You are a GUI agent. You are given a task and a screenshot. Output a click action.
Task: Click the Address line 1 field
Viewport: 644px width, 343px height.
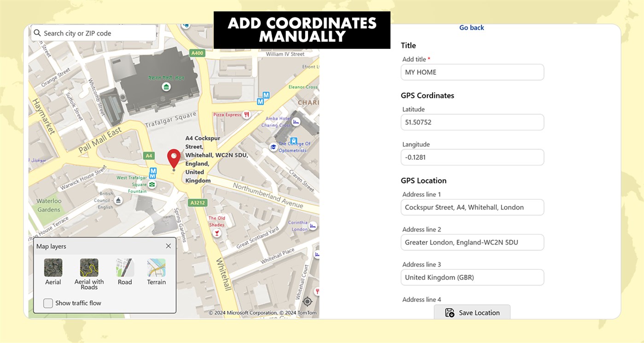472,207
